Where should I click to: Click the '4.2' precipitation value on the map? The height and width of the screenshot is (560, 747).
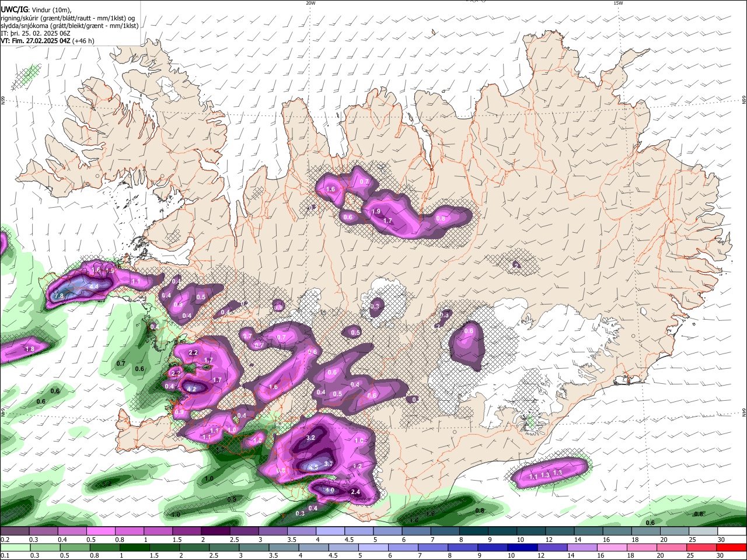tap(191, 388)
